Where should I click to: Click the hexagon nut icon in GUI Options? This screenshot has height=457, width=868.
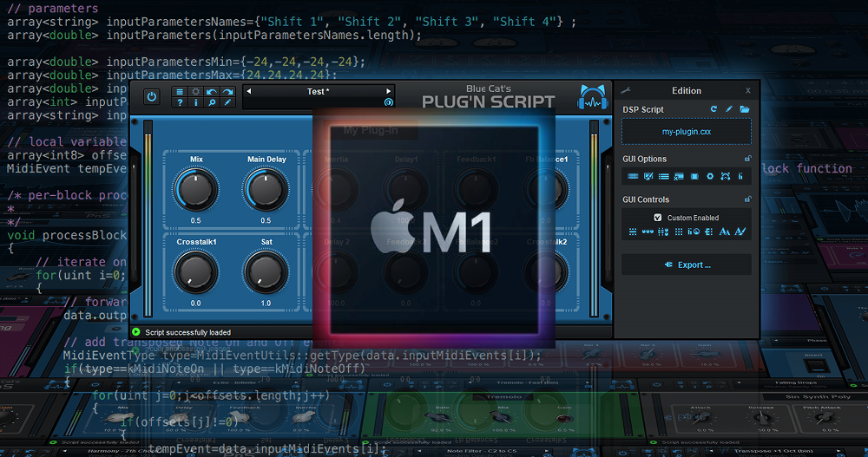click(710, 177)
